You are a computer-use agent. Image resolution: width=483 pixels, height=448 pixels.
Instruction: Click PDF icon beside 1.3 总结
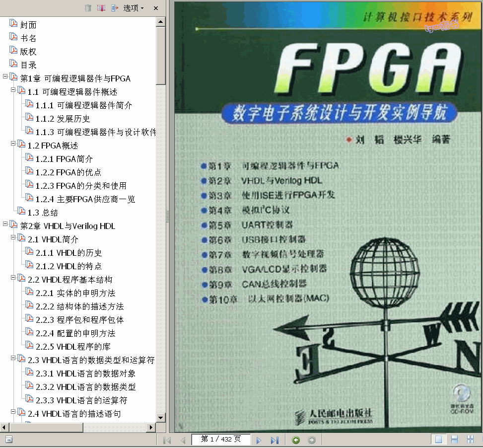click(x=21, y=211)
